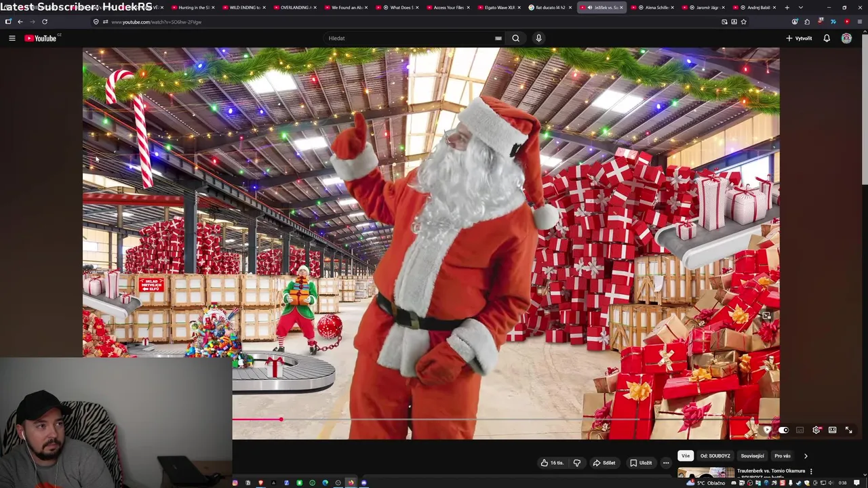Select the Související filter chip

(752, 456)
